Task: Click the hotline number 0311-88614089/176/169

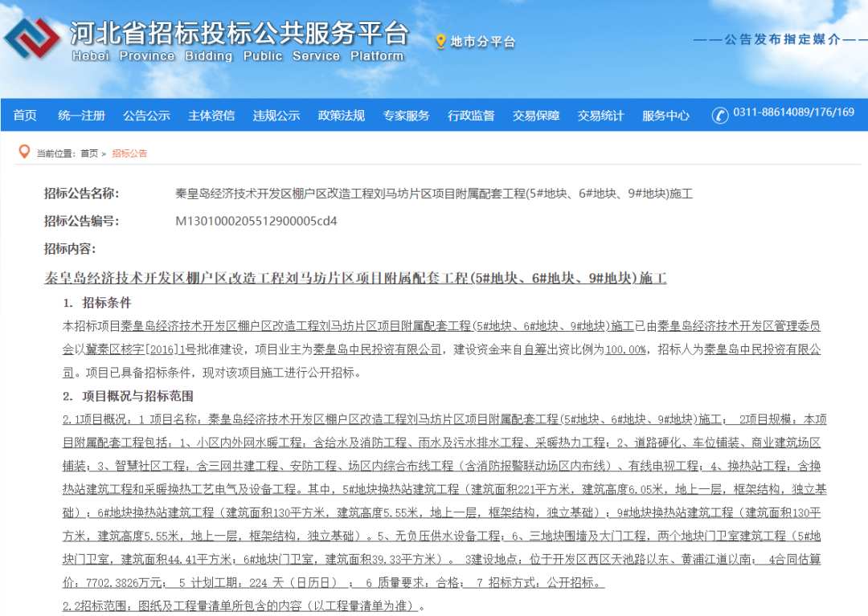Action: [793, 112]
